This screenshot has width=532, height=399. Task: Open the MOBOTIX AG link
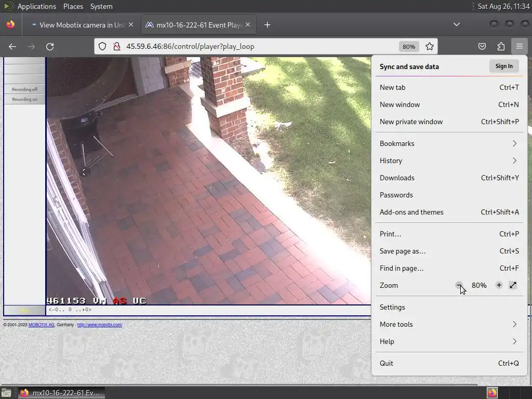42,325
